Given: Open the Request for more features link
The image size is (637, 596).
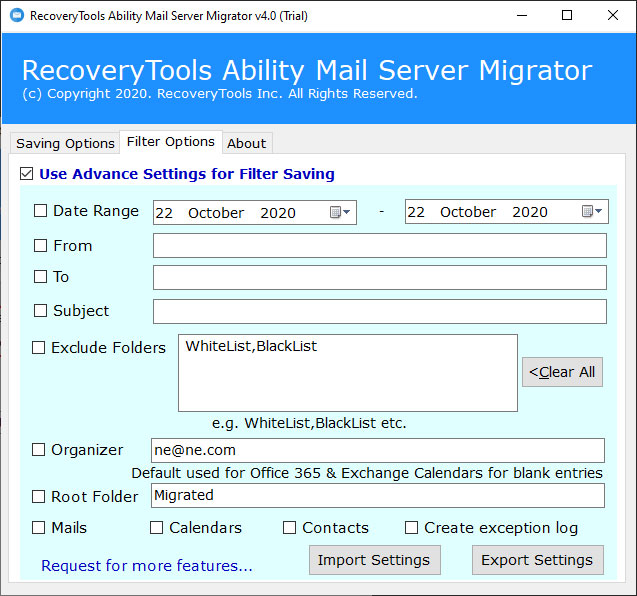Looking at the screenshot, I should click(x=147, y=566).
